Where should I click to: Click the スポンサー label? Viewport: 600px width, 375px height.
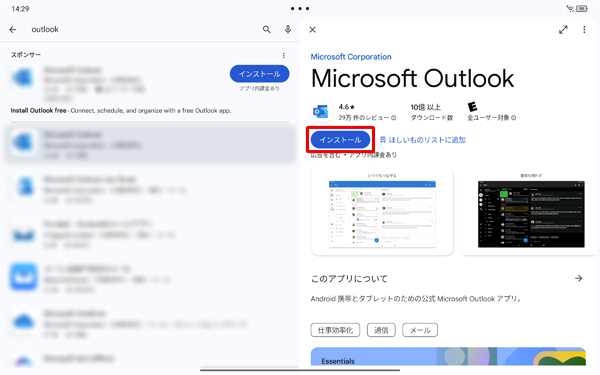(x=26, y=55)
